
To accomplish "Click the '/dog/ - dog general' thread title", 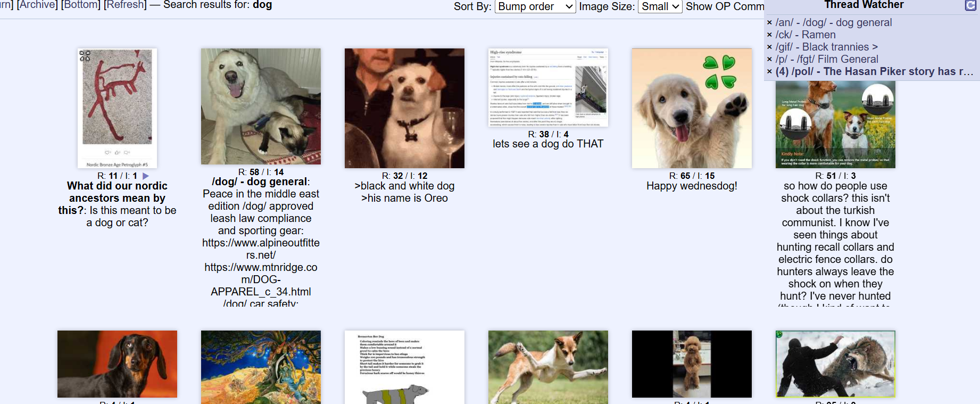I will coord(260,182).
